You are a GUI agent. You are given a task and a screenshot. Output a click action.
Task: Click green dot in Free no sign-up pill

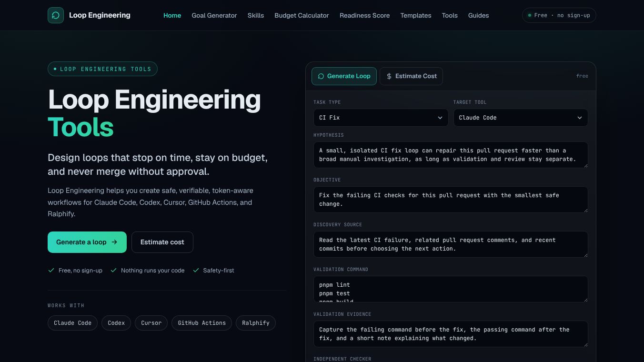pyautogui.click(x=530, y=15)
